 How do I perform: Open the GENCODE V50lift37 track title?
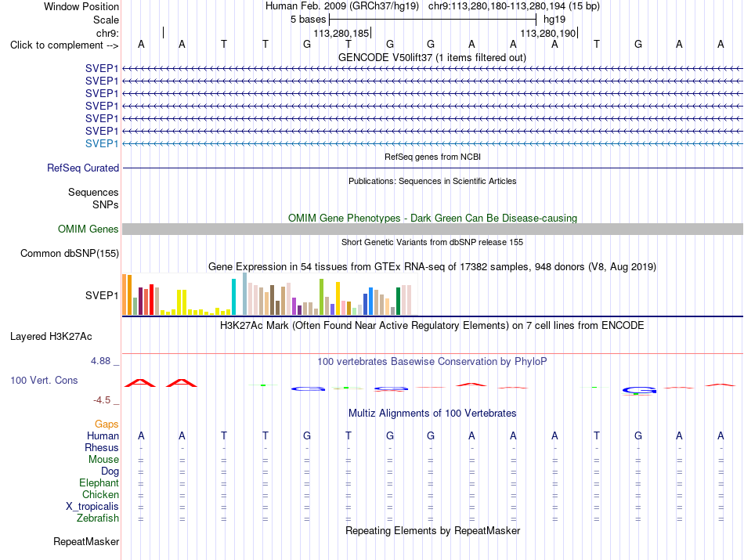click(432, 57)
